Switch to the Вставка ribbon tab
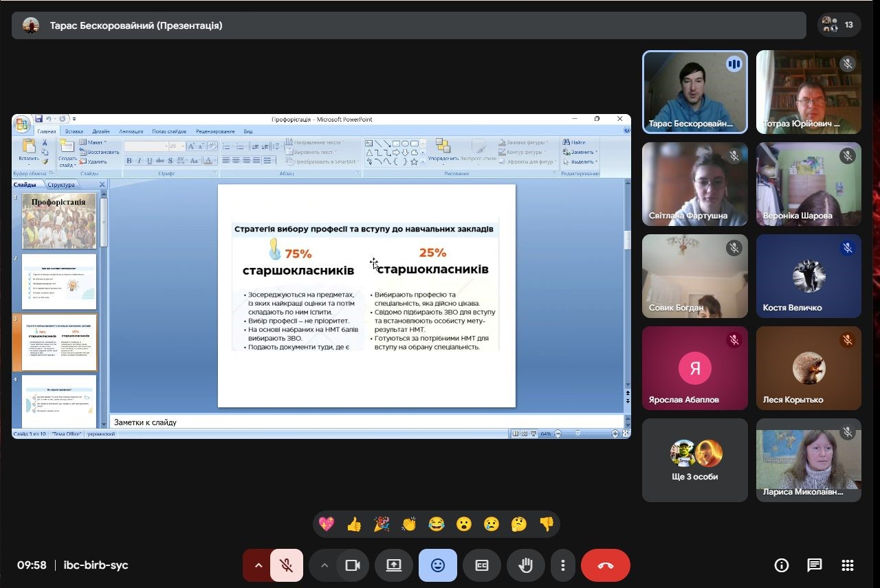 click(74, 131)
